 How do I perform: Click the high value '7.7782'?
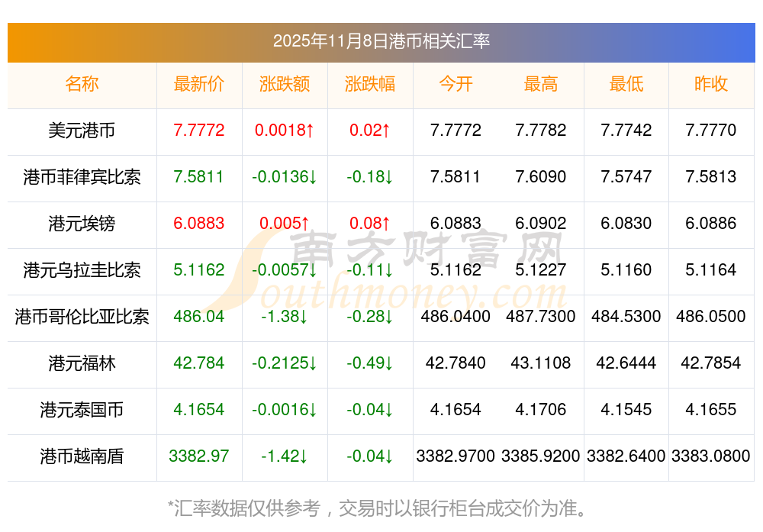coord(541,131)
